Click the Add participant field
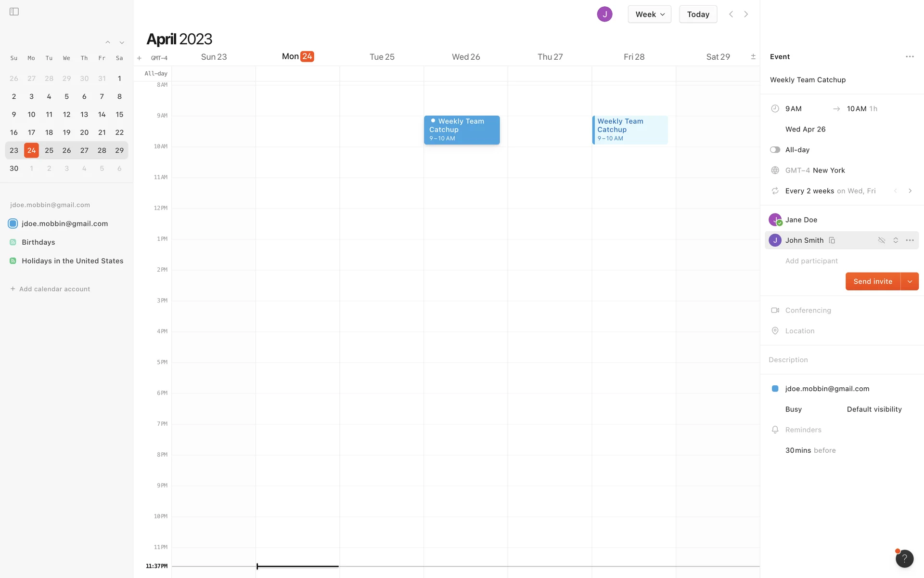The height and width of the screenshot is (578, 924). click(811, 261)
